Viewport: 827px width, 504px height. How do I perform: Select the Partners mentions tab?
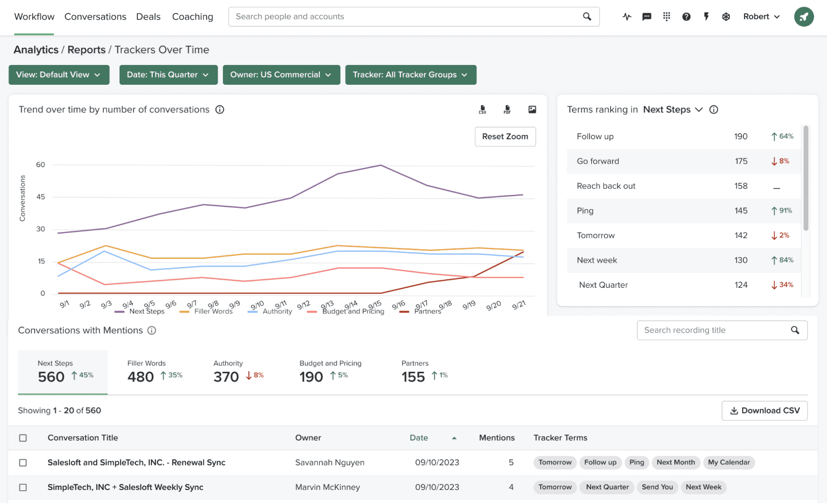424,372
